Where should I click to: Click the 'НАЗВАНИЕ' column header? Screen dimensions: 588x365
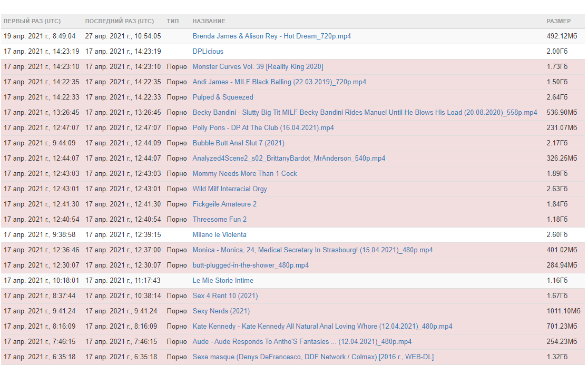209,21
